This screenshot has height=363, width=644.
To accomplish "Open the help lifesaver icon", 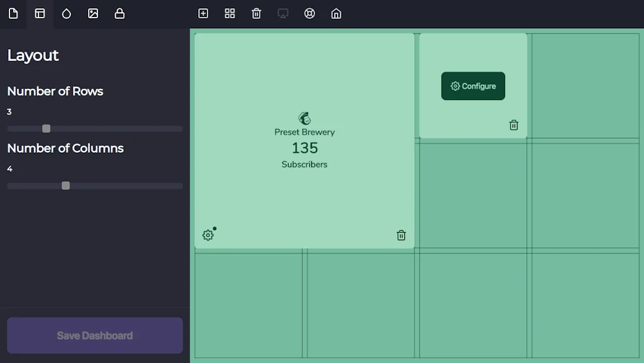I will pos(309,13).
